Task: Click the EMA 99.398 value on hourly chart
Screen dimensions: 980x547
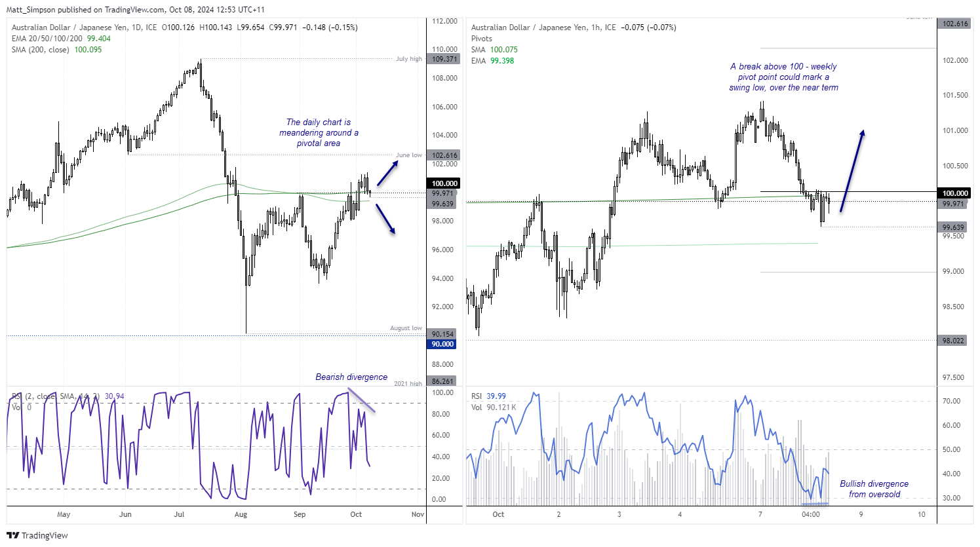Action: 502,61
